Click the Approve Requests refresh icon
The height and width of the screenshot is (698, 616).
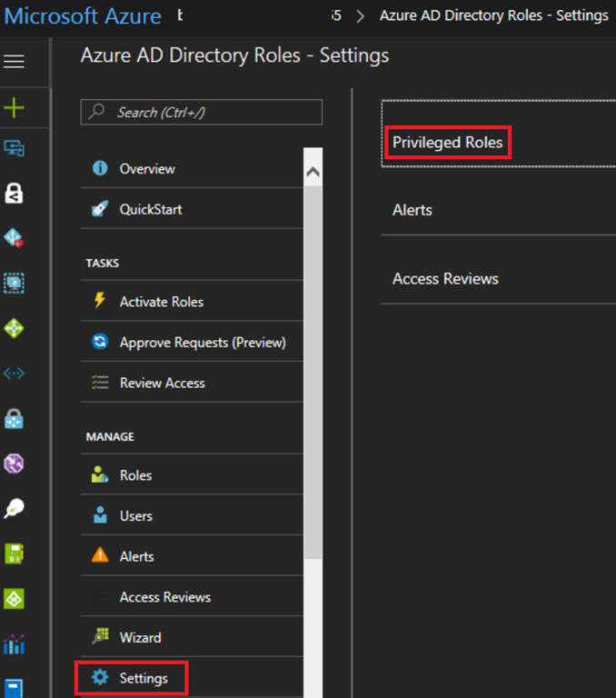(x=100, y=343)
